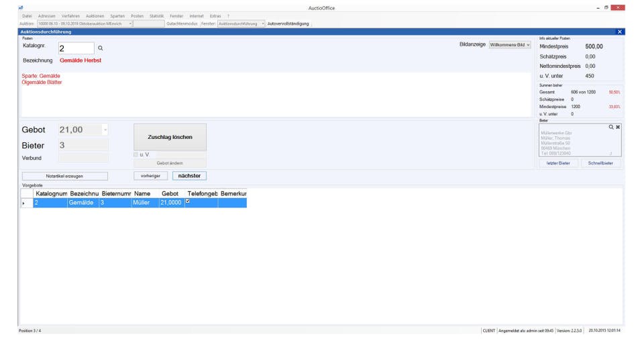Image resolution: width=644 pixels, height=339 pixels.
Task: Sort by the Name column header
Action: (146, 193)
